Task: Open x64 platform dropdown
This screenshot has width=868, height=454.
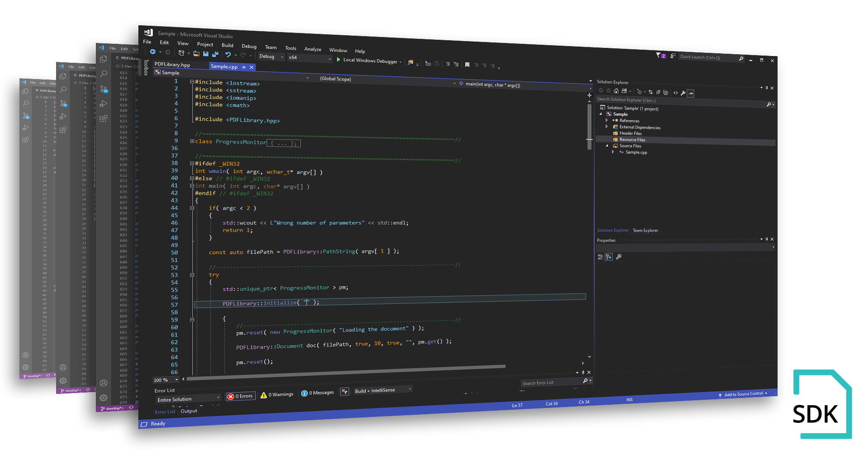Action: (310, 58)
